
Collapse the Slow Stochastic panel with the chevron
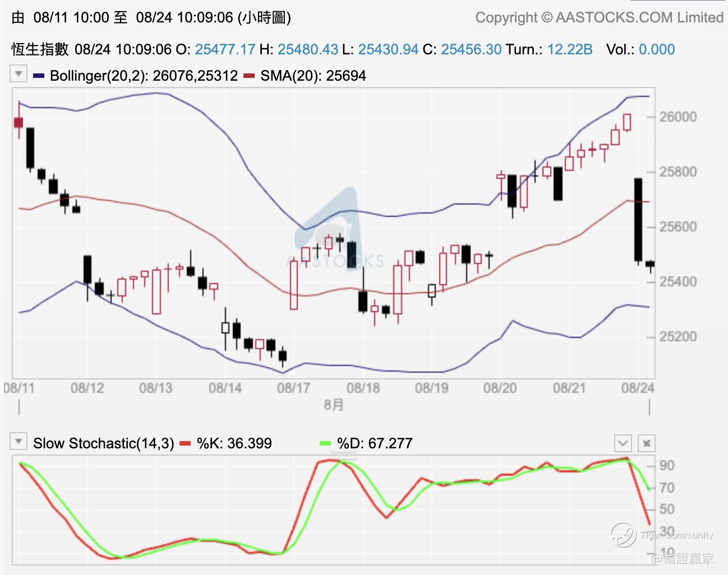coord(623,443)
